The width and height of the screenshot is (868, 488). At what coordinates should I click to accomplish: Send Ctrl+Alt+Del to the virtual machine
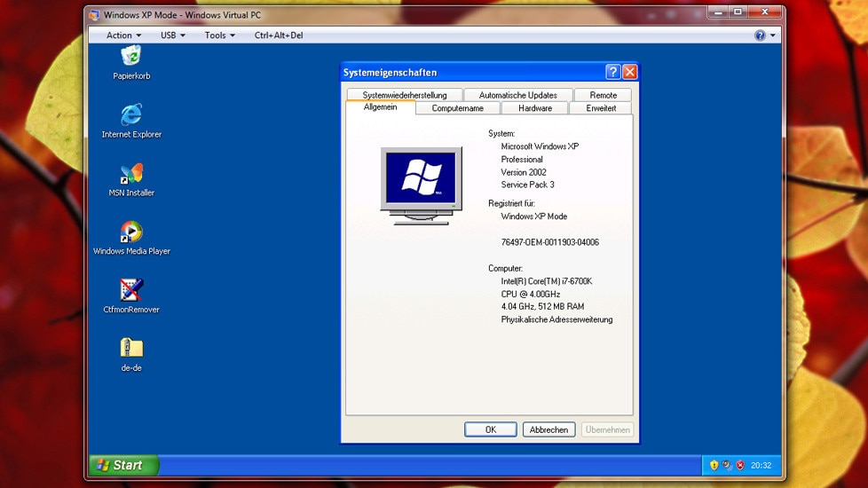[x=279, y=35]
